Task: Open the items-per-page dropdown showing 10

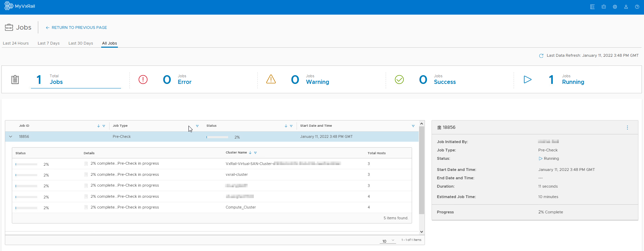Action: 388,241
